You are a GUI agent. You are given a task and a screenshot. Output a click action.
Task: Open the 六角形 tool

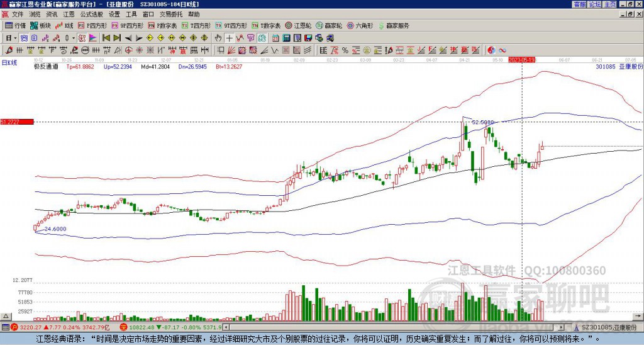click(x=360, y=25)
